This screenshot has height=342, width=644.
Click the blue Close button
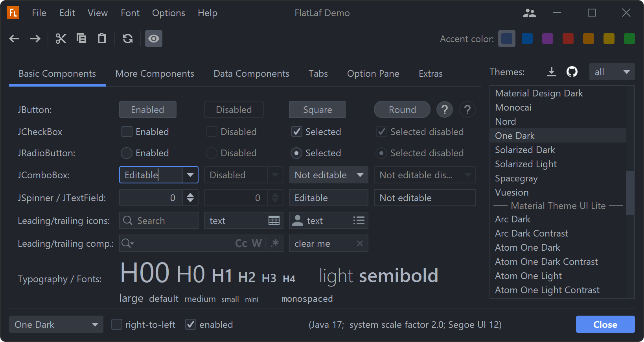605,324
